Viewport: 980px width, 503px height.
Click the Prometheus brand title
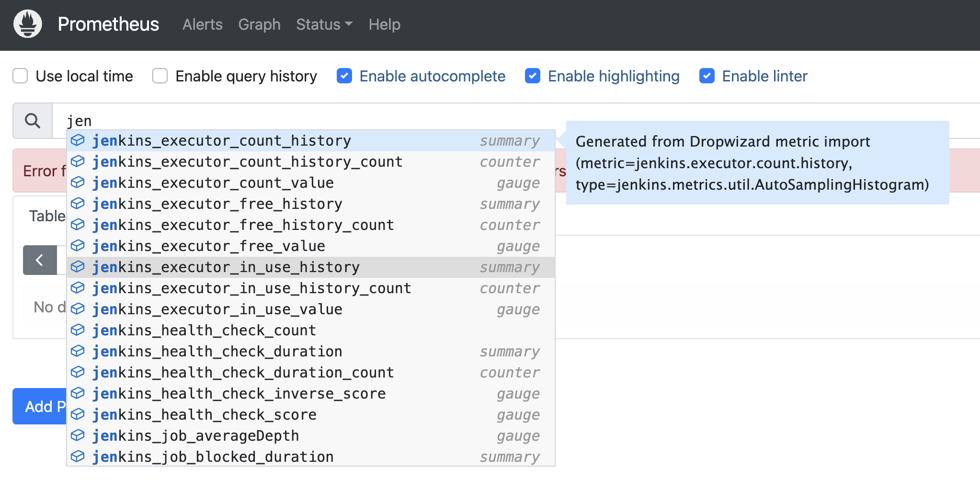tap(108, 24)
